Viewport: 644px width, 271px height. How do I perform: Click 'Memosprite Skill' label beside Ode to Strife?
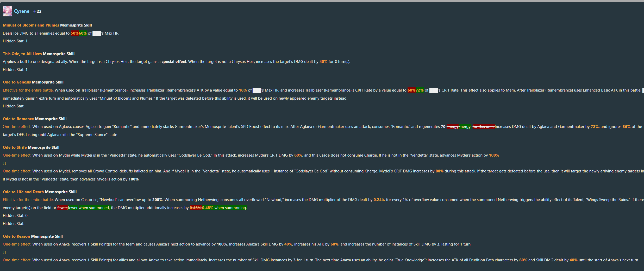44,147
